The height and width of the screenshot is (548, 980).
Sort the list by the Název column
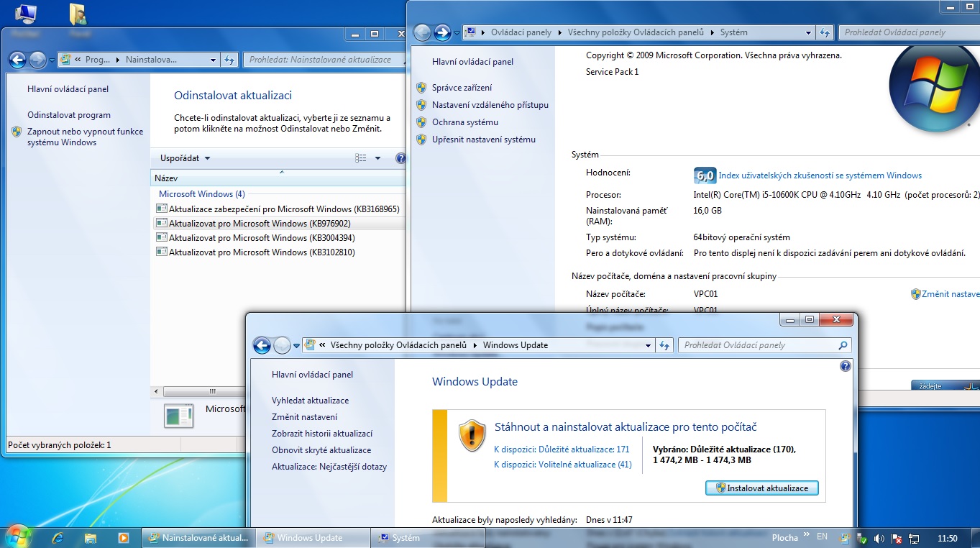pos(279,178)
